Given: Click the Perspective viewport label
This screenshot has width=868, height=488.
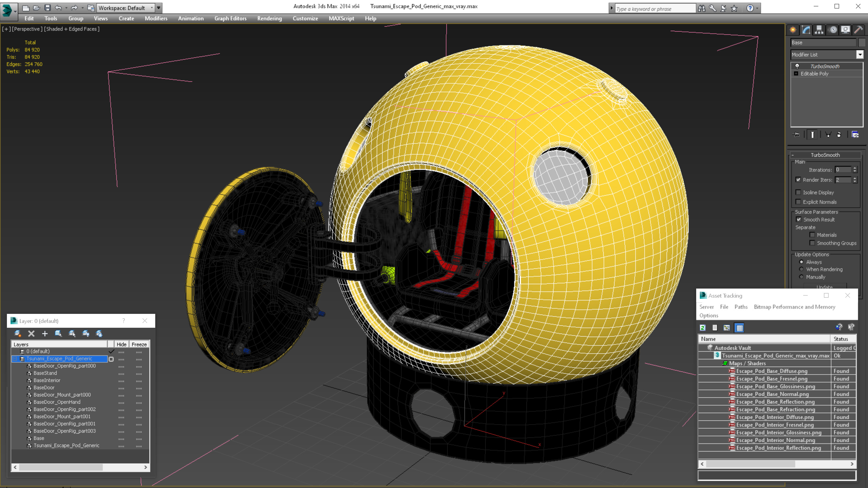Looking at the screenshot, I should [x=27, y=29].
